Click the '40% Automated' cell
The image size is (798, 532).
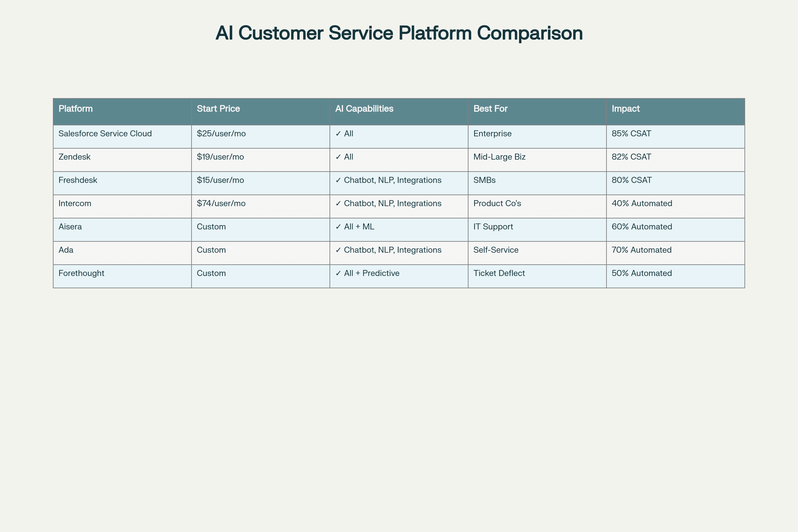(x=676, y=206)
